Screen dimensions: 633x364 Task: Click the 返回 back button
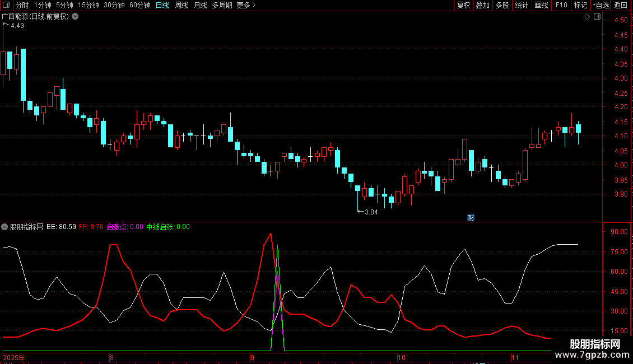(x=621, y=5)
